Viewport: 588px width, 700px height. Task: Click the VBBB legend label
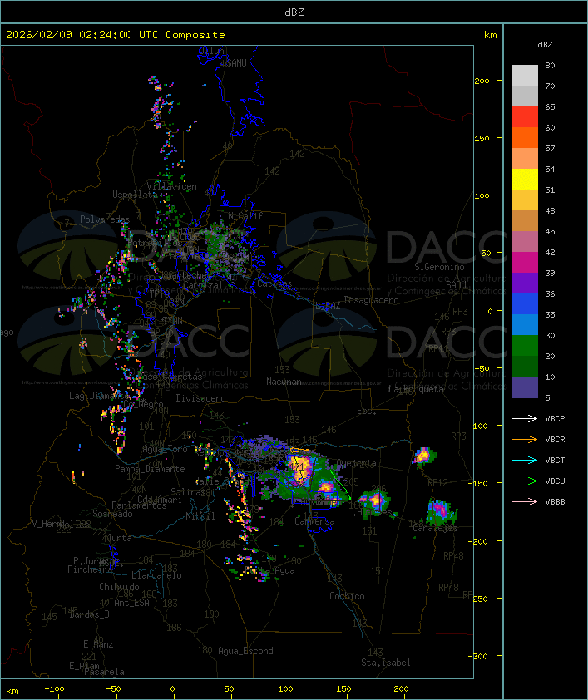[x=555, y=502]
